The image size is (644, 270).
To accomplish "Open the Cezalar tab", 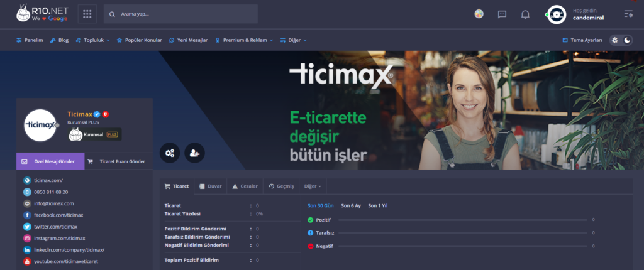I will [x=245, y=186].
